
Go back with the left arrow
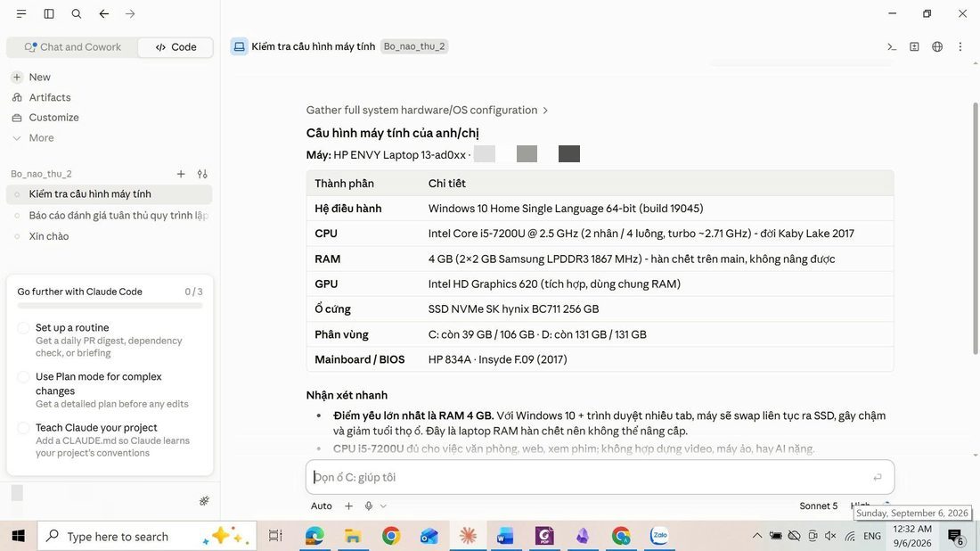[103, 13]
